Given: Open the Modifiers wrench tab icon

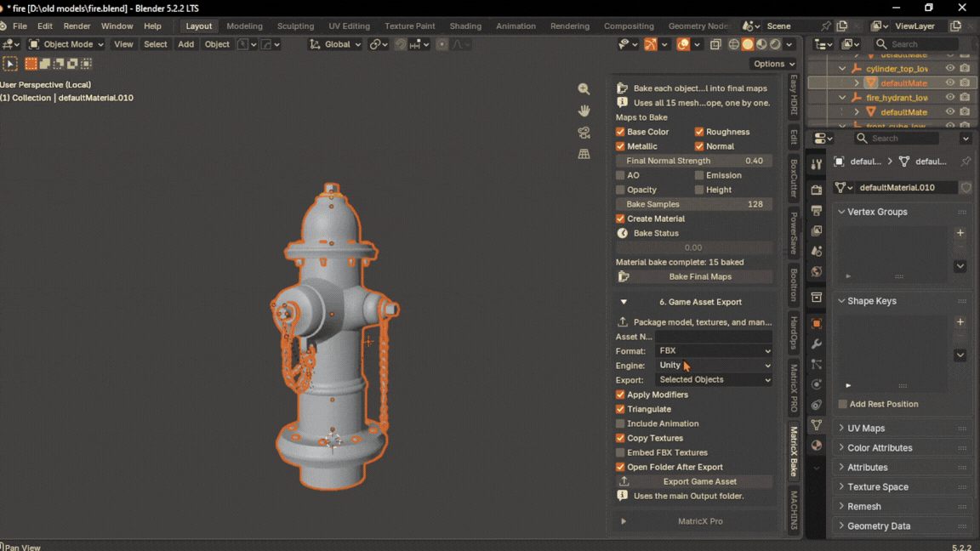Looking at the screenshot, I should (x=817, y=344).
